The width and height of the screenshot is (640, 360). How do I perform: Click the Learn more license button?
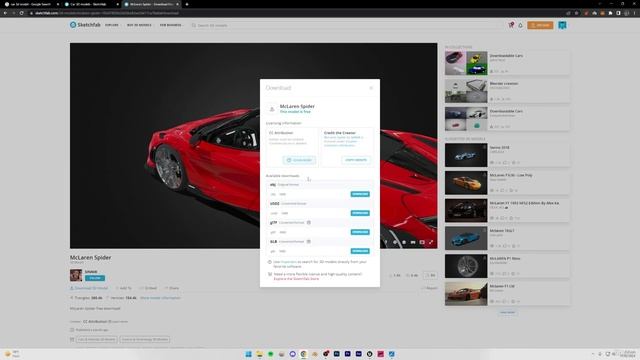click(300, 160)
